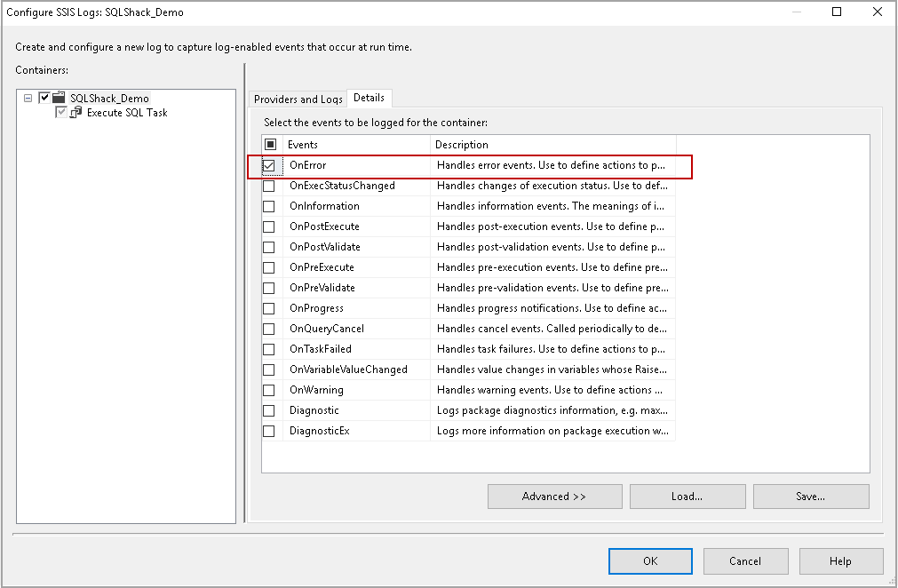Select the Details tab

(369, 98)
